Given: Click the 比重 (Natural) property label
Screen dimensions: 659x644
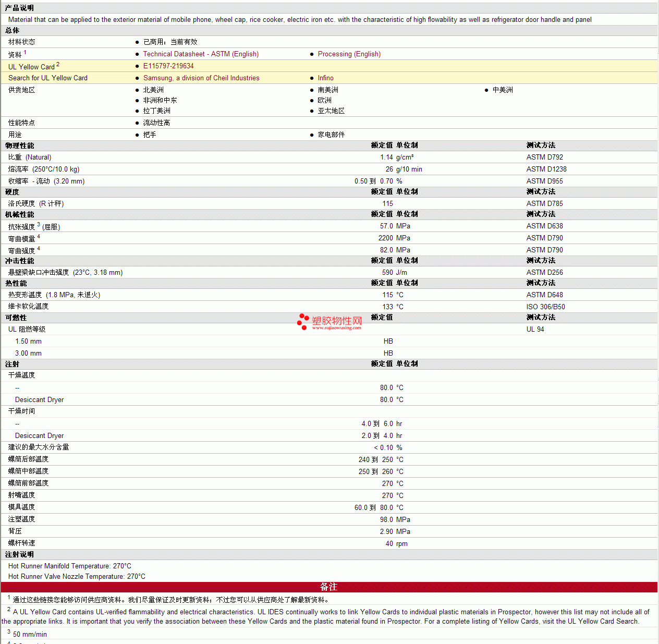Looking at the screenshot, I should point(30,157).
